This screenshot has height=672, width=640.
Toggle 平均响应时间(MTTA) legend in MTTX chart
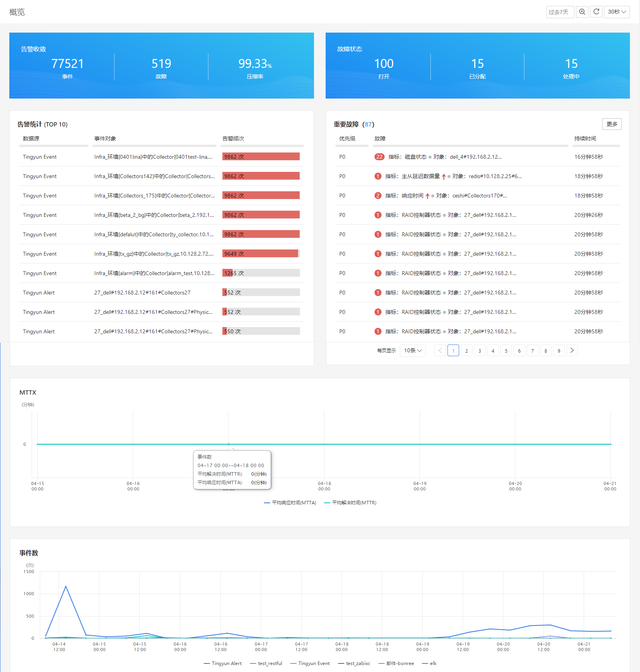[290, 503]
